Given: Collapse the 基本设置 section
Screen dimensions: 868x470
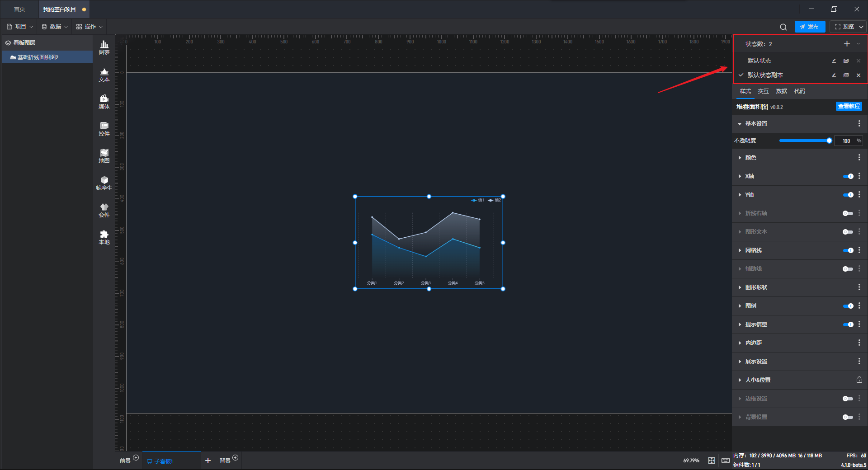Looking at the screenshot, I should 740,124.
